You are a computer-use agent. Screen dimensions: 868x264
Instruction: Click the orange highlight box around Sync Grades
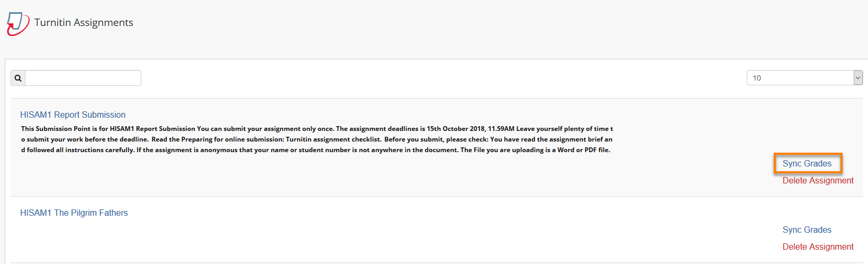pos(808,163)
